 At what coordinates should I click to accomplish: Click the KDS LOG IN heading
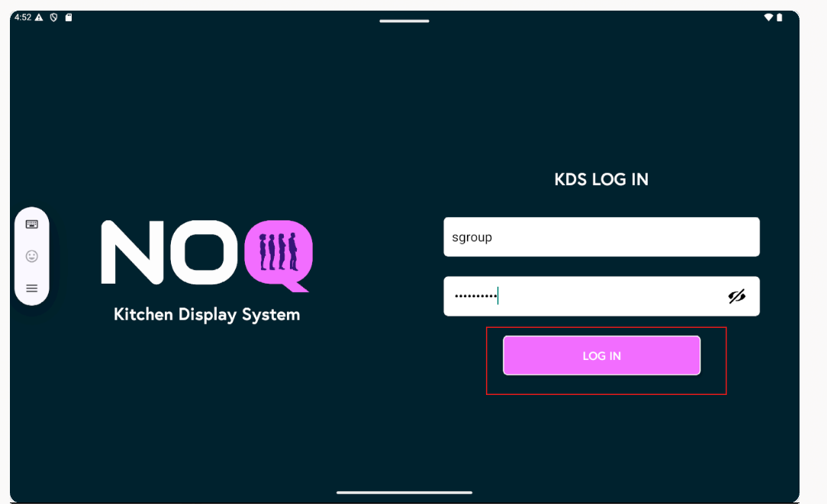(x=601, y=180)
